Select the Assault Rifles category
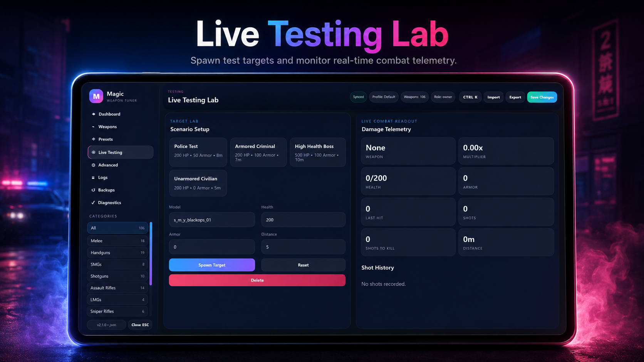The width and height of the screenshot is (644, 362). (117, 288)
